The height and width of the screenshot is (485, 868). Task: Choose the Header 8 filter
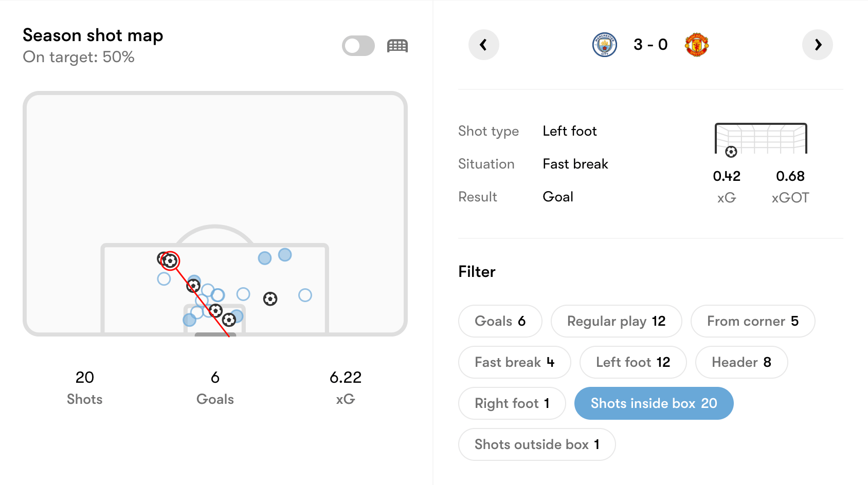(742, 362)
